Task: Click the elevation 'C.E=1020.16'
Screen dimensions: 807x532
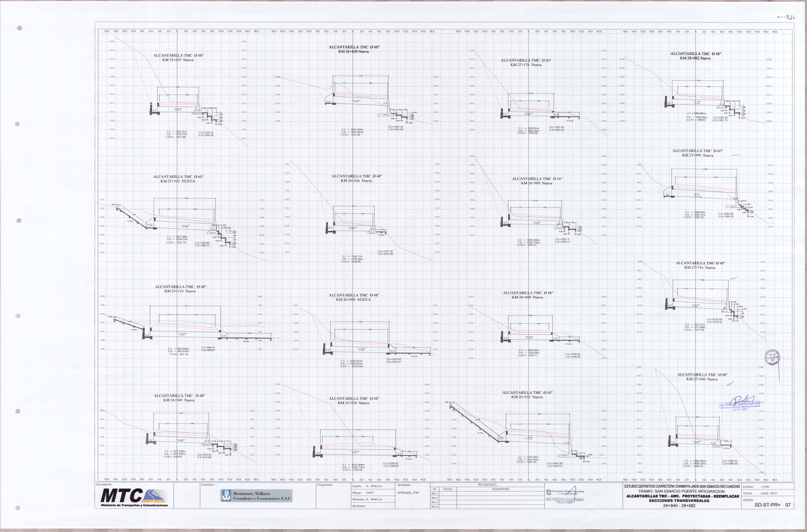Action: pos(206,133)
